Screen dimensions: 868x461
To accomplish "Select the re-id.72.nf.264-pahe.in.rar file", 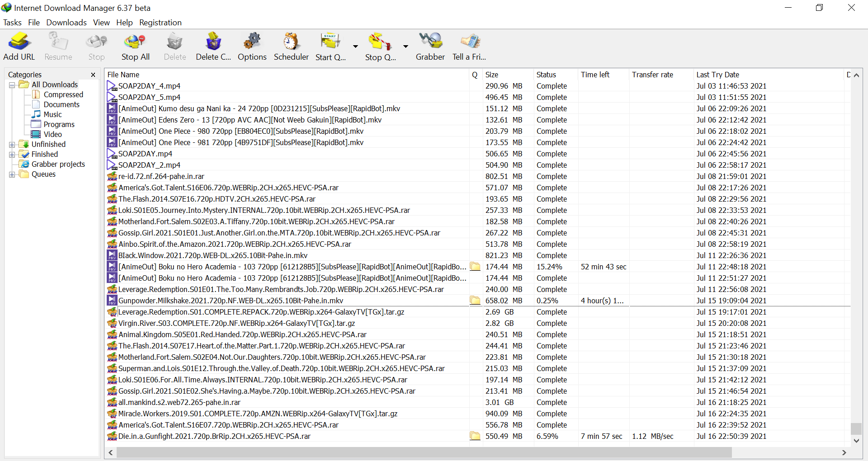I will tap(478, 176).
